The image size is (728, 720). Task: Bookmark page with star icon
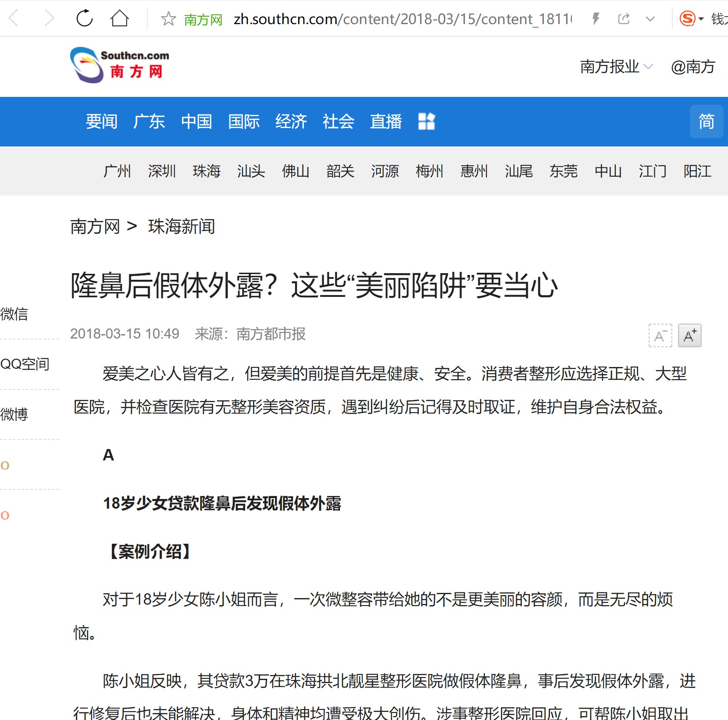pyautogui.click(x=168, y=19)
